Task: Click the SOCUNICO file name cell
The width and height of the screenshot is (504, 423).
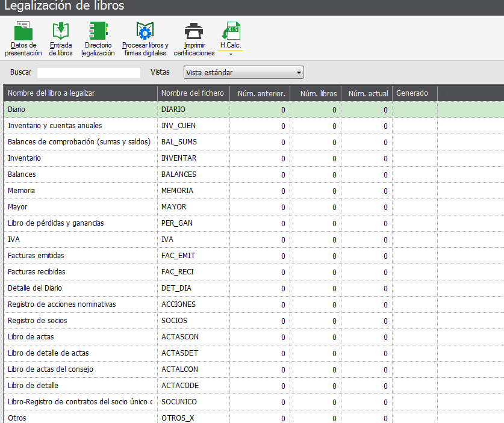Action: pyautogui.click(x=193, y=401)
